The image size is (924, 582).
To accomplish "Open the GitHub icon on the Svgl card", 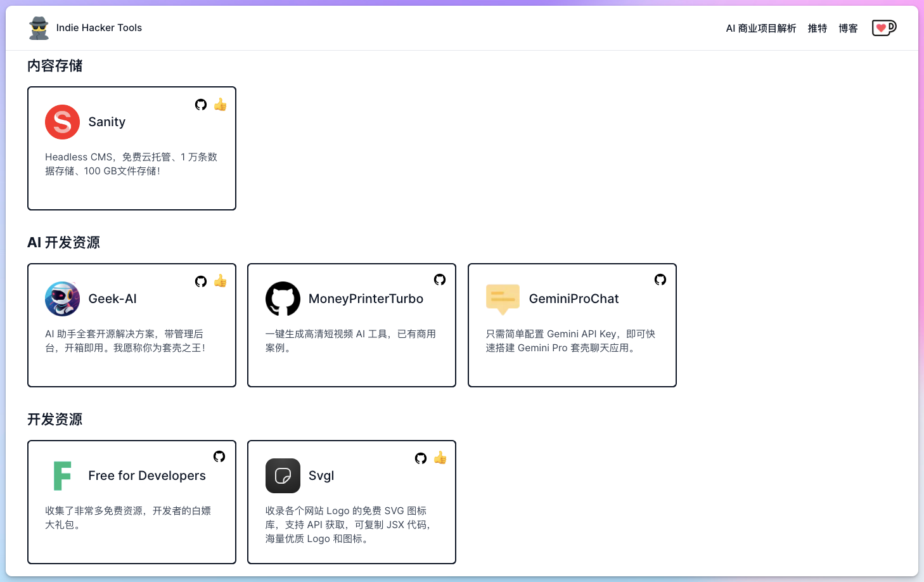I will 421,458.
